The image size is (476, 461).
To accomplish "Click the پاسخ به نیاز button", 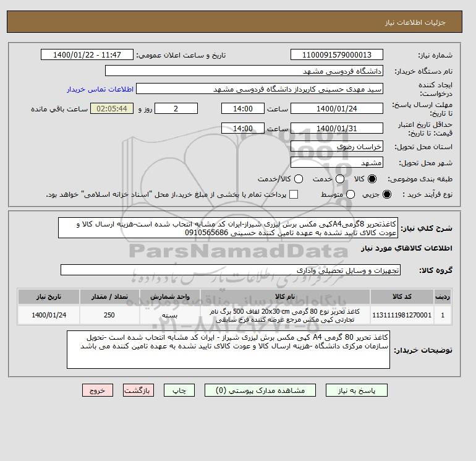I will coord(357,390).
